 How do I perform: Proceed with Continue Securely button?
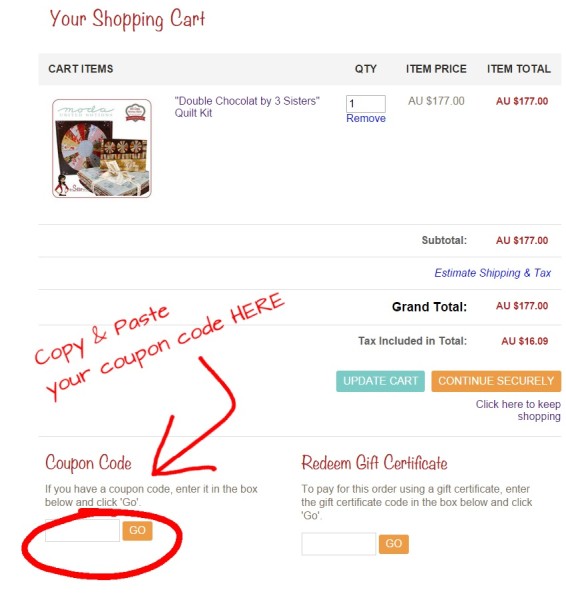pos(496,381)
